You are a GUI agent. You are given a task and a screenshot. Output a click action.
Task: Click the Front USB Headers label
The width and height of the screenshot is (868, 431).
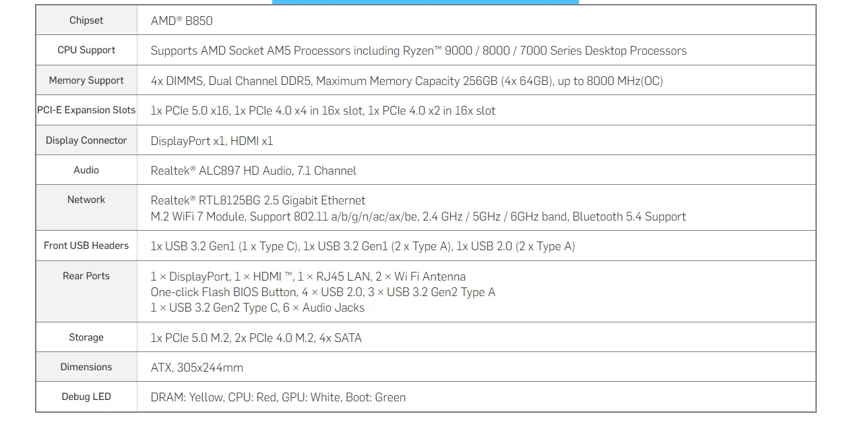pos(86,246)
